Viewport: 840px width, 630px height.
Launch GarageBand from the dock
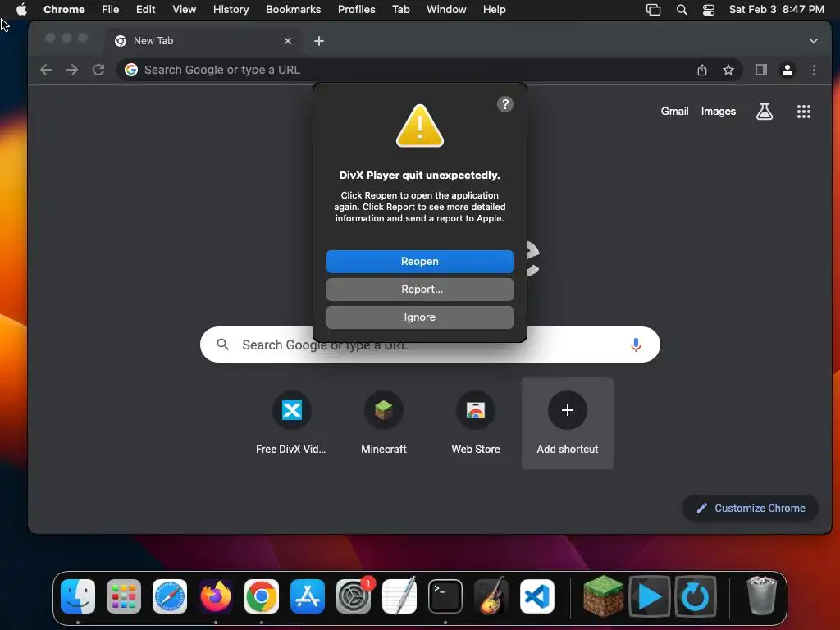pos(491,596)
